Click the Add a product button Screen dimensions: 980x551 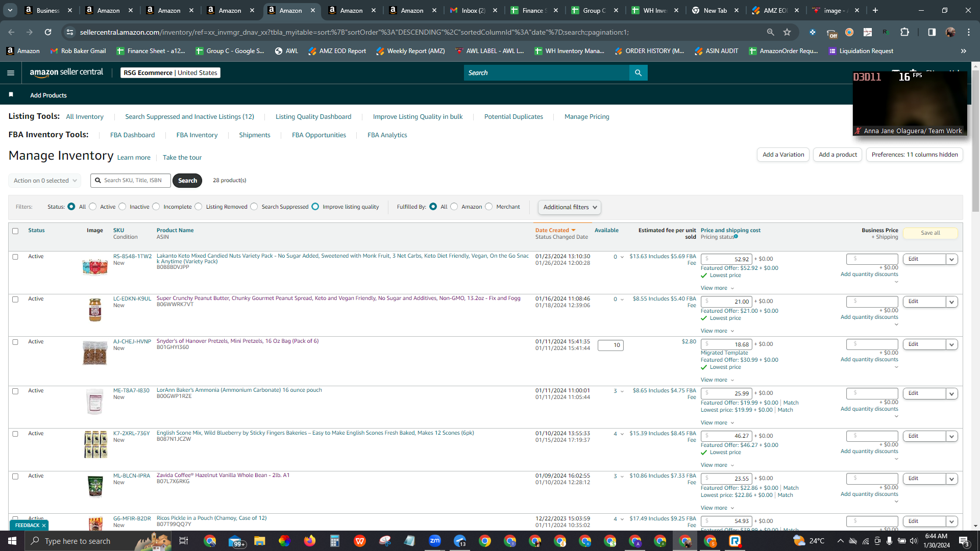coord(838,155)
